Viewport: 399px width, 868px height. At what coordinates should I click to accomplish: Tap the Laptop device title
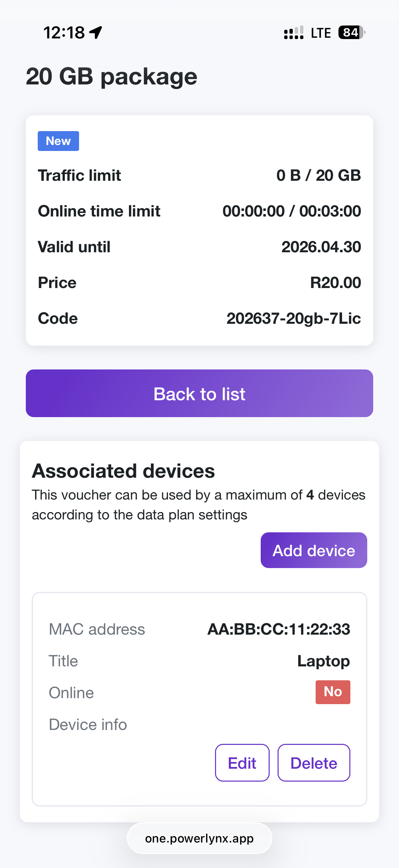tap(323, 661)
